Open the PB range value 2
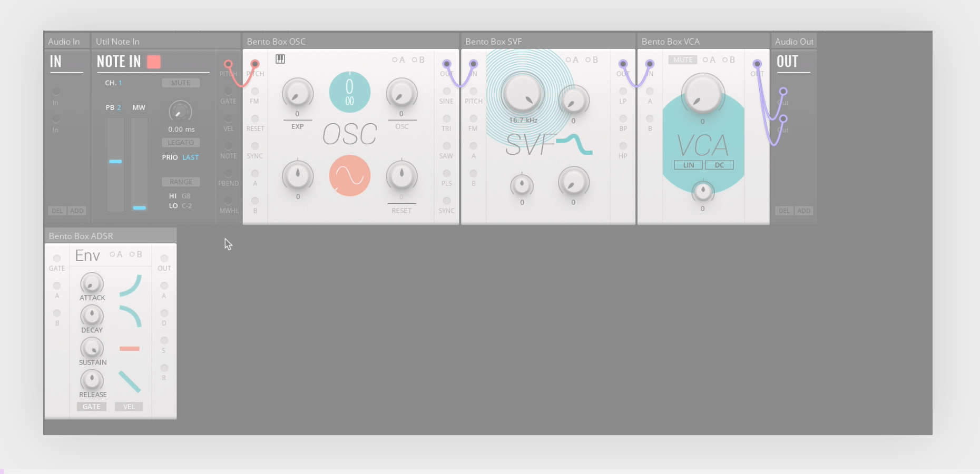This screenshot has width=980, height=474. 119,107
